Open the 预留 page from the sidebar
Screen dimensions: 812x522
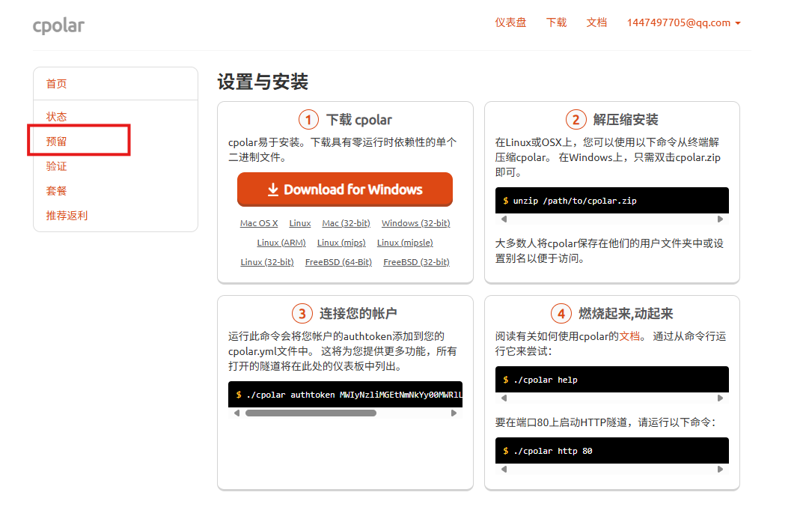coord(56,141)
